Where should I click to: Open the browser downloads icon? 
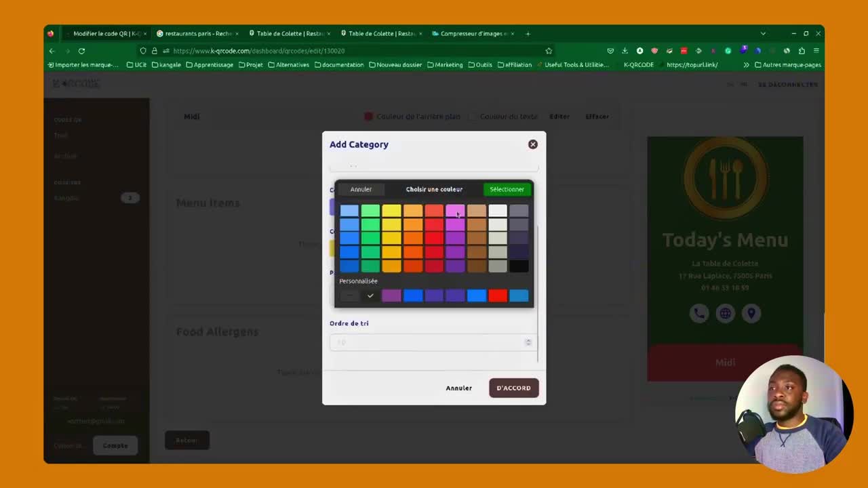click(x=625, y=51)
